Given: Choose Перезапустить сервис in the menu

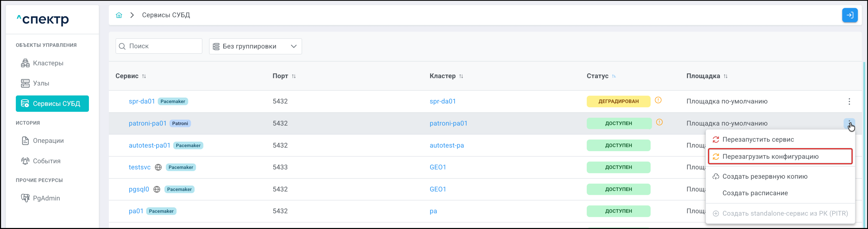Looking at the screenshot, I should pyautogui.click(x=758, y=139).
